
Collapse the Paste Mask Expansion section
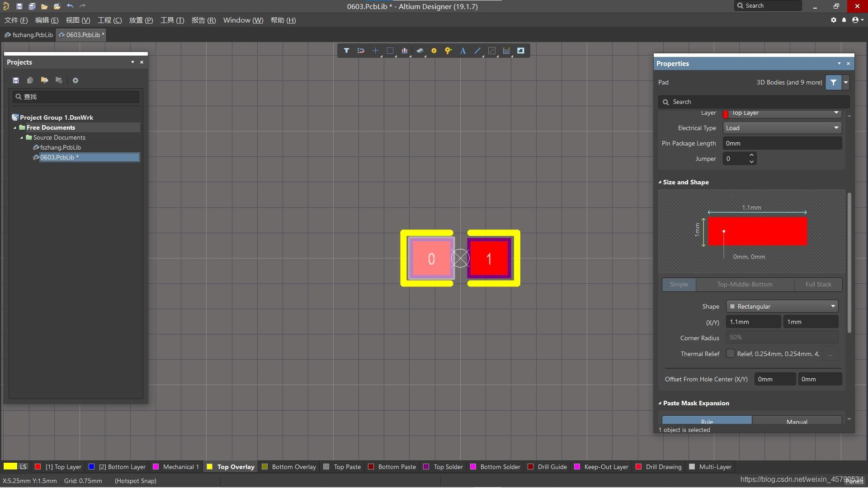[660, 403]
